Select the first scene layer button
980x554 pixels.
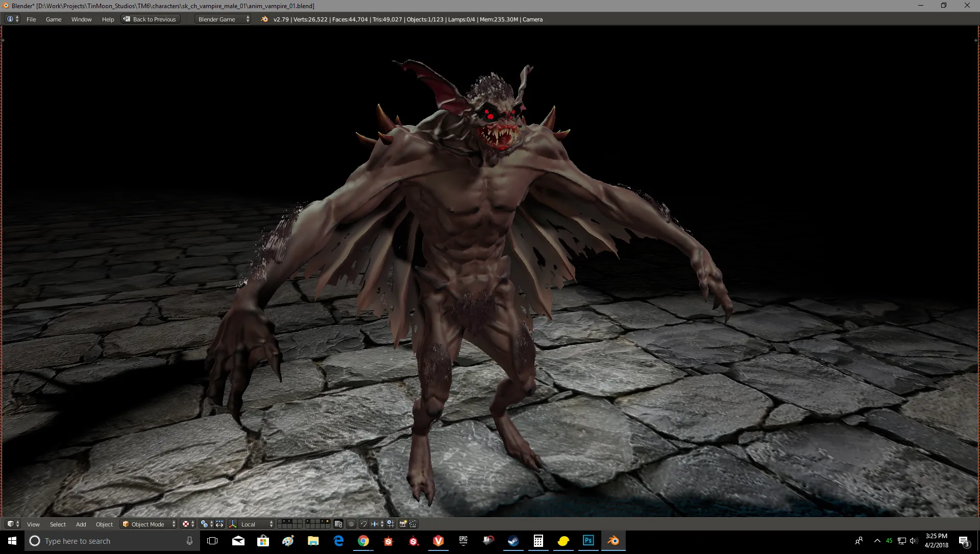(280, 521)
